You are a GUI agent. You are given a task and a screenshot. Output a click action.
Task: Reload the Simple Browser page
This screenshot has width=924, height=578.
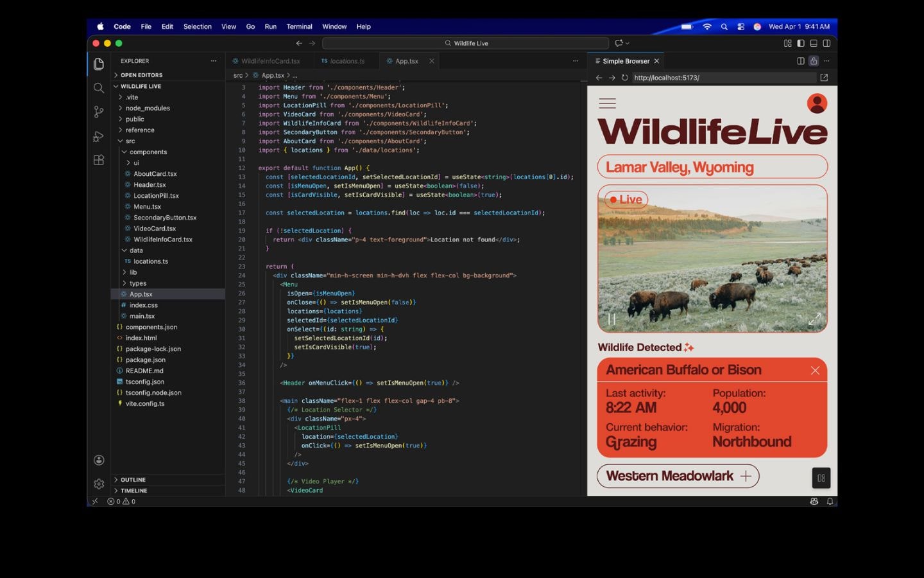coord(624,77)
